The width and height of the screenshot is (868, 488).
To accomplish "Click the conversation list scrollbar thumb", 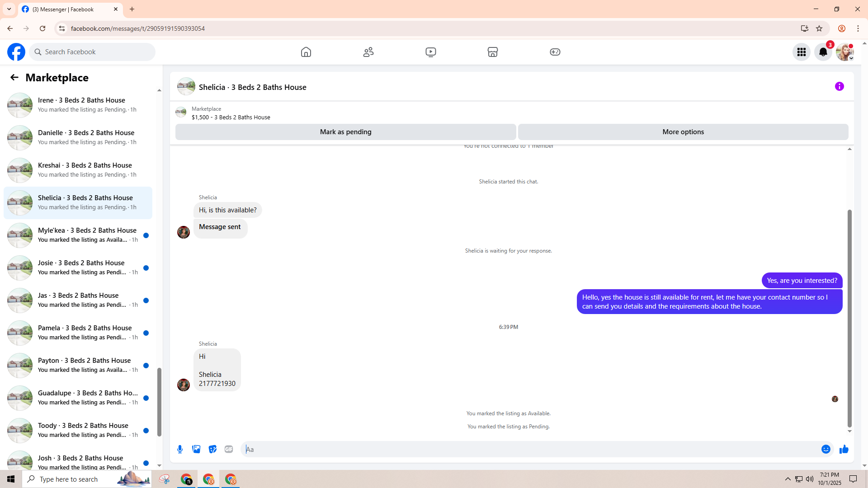I will 159,402.
